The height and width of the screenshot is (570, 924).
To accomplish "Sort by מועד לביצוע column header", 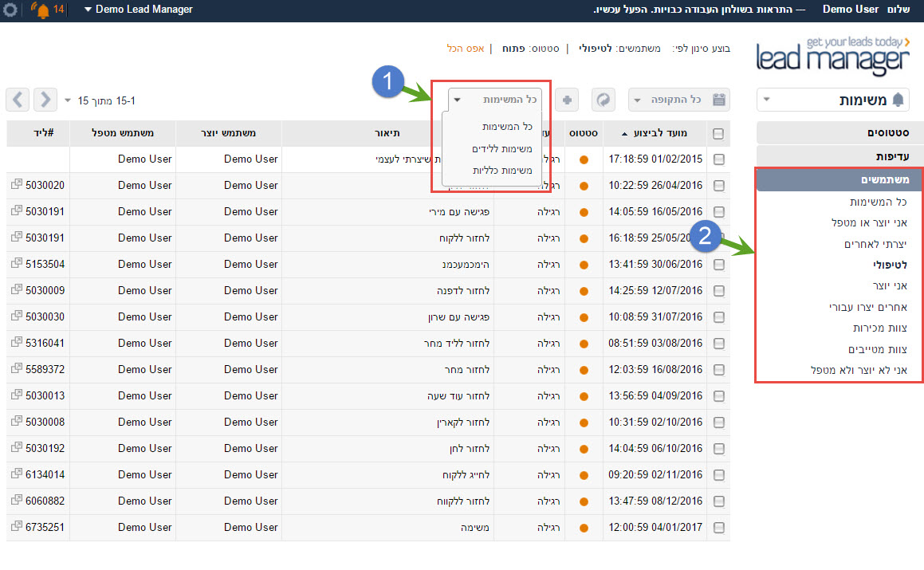I will pos(660,133).
